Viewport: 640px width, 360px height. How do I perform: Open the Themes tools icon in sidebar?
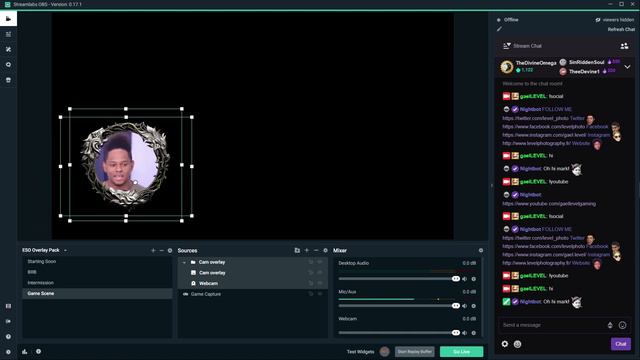(x=8, y=49)
